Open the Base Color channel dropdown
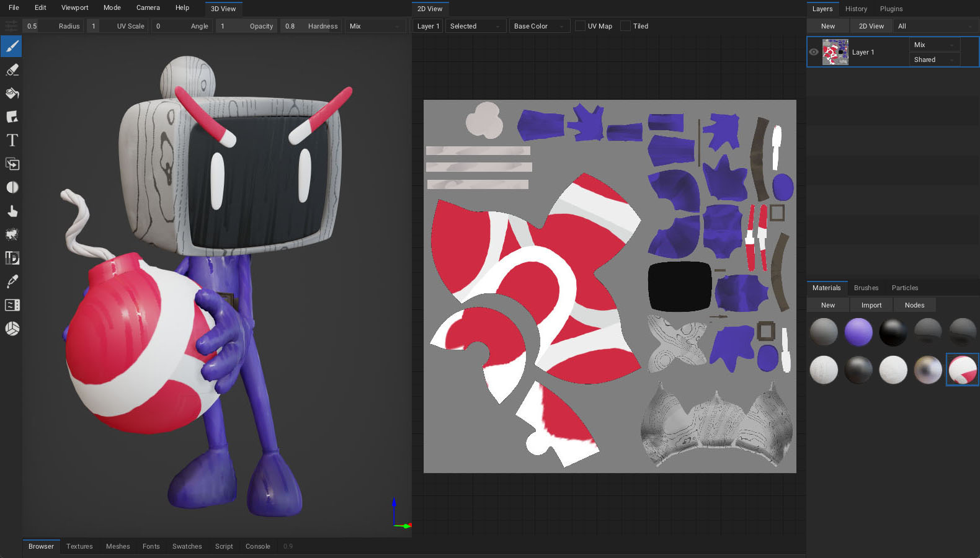The width and height of the screenshot is (980, 558). click(538, 26)
